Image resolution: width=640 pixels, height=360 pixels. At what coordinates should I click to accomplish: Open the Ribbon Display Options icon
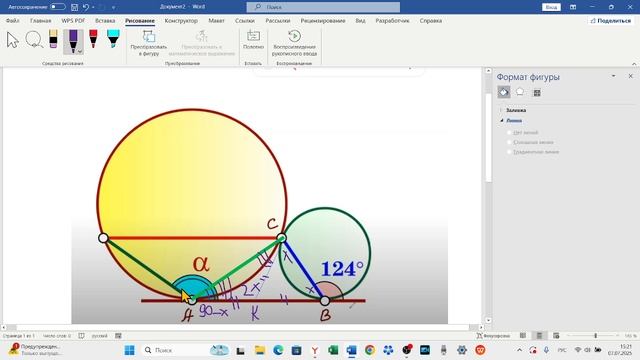point(573,7)
